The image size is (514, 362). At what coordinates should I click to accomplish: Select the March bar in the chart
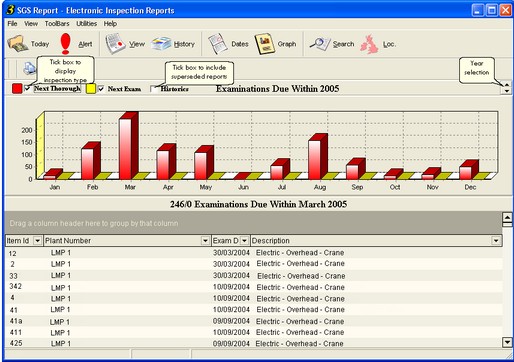[128, 146]
